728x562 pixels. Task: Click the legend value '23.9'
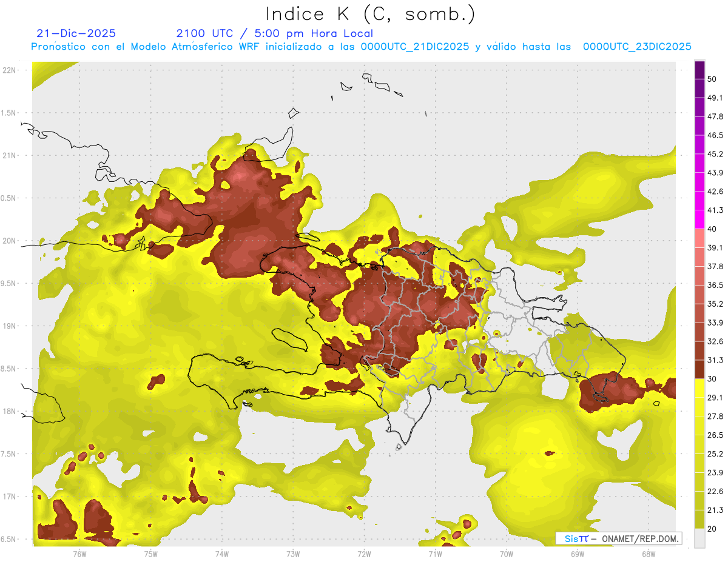(x=715, y=473)
